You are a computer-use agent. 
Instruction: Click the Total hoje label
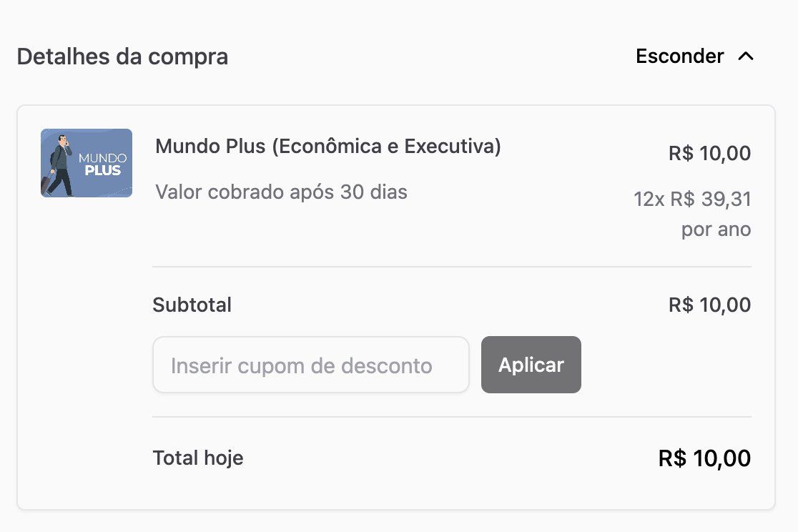198,458
